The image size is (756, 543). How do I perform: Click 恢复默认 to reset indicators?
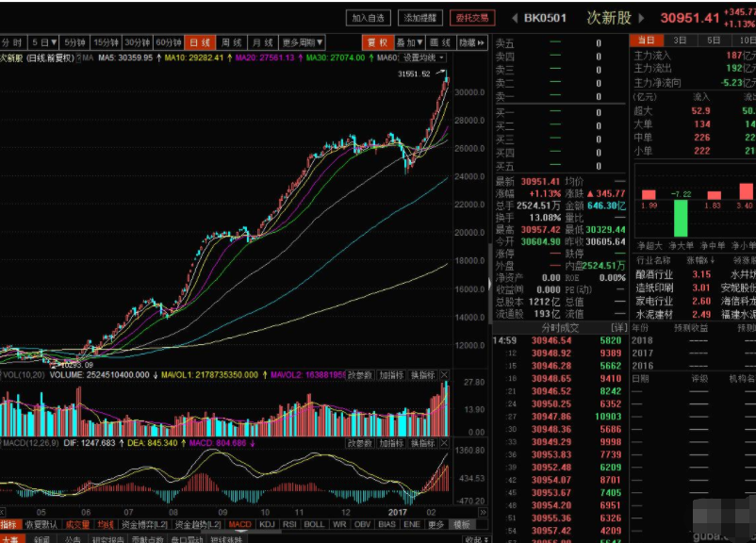[x=41, y=524]
